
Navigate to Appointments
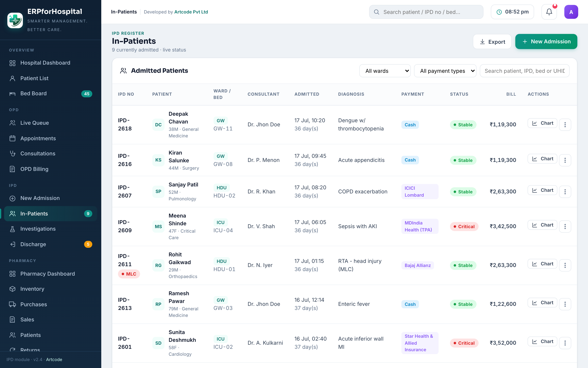(x=51, y=138)
